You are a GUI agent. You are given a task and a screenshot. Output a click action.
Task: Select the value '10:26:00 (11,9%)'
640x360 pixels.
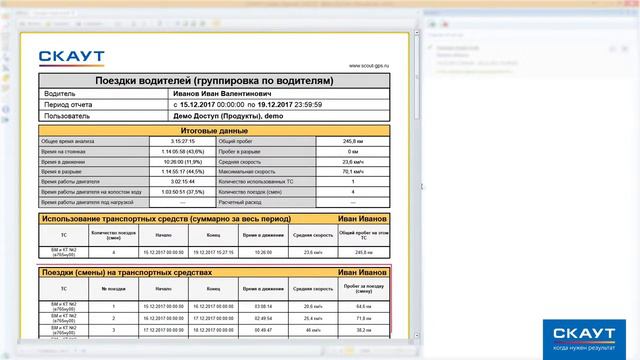182,162
